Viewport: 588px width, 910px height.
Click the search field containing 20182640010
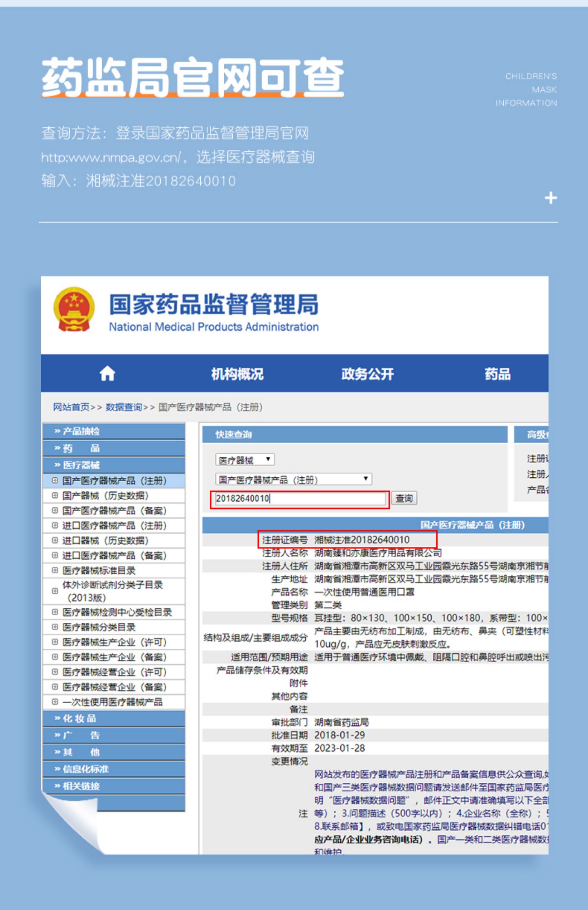(x=300, y=499)
